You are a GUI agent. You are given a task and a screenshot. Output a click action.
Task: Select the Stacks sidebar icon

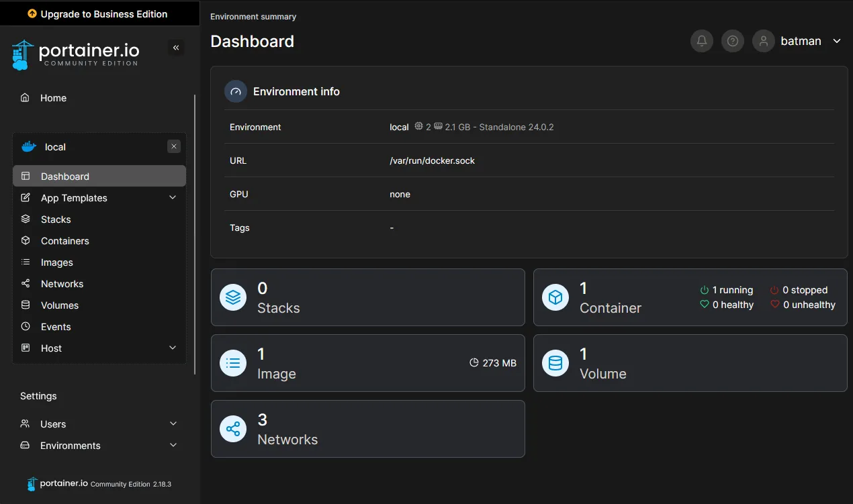pyautogui.click(x=27, y=219)
